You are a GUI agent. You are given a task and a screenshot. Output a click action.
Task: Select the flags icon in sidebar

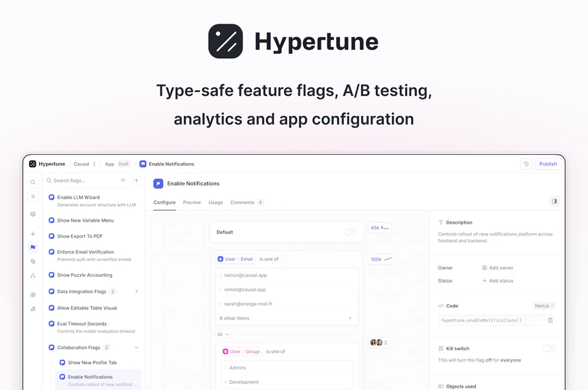point(33,247)
